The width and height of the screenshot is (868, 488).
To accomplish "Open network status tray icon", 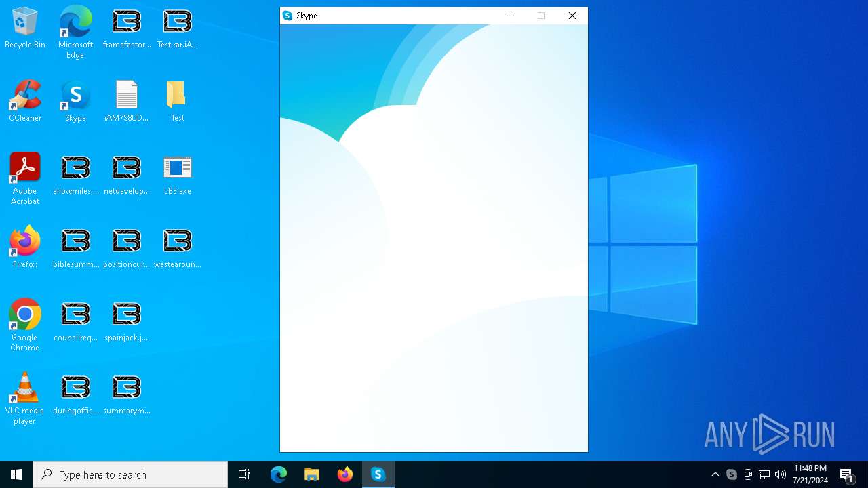I will point(764,474).
